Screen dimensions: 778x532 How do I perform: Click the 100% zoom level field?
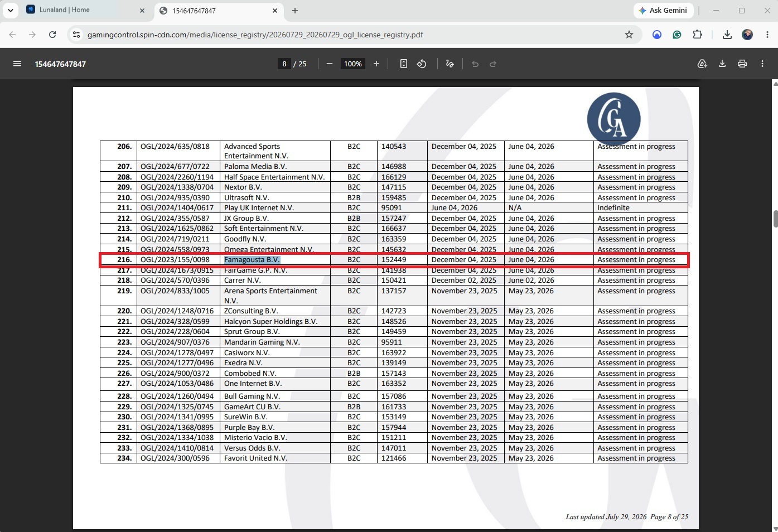(352, 64)
